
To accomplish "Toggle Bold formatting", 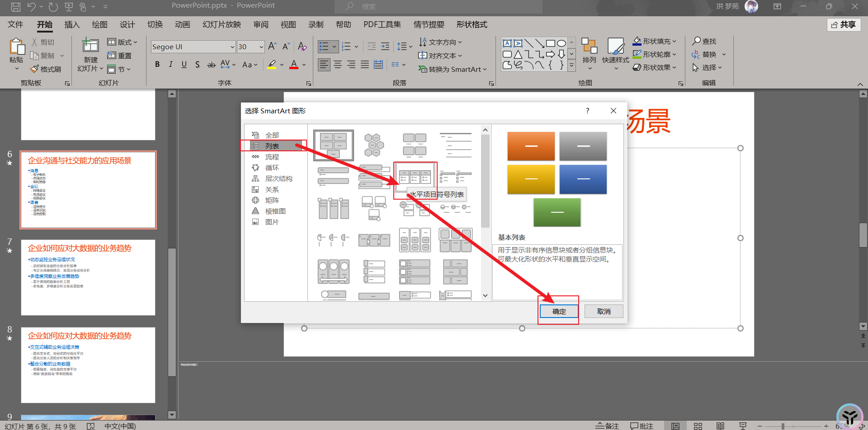I will click(157, 65).
